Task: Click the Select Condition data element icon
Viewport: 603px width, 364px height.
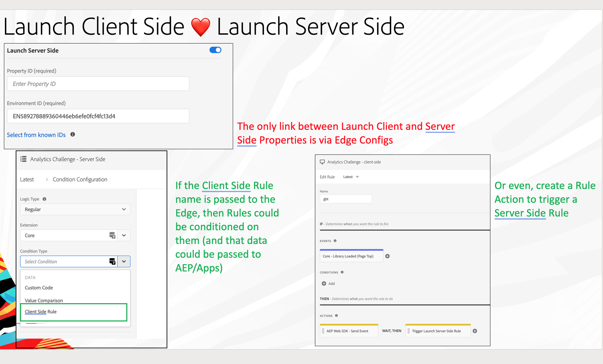Action: 112,261
